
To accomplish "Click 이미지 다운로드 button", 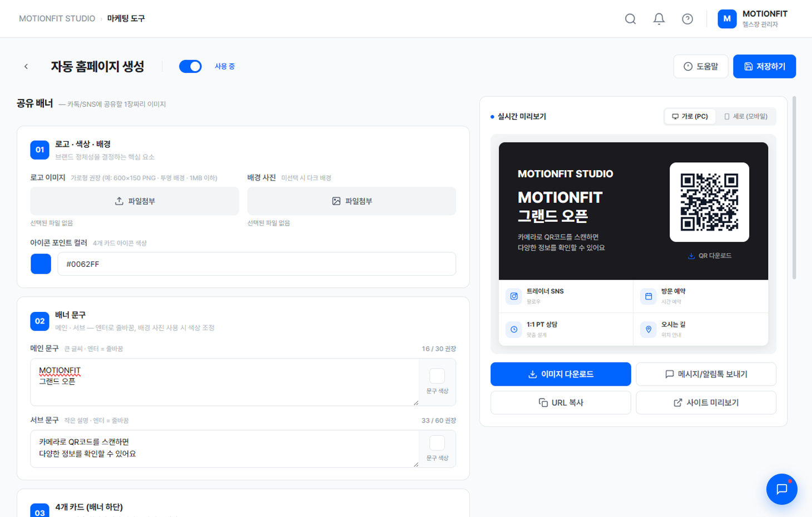I will point(561,374).
